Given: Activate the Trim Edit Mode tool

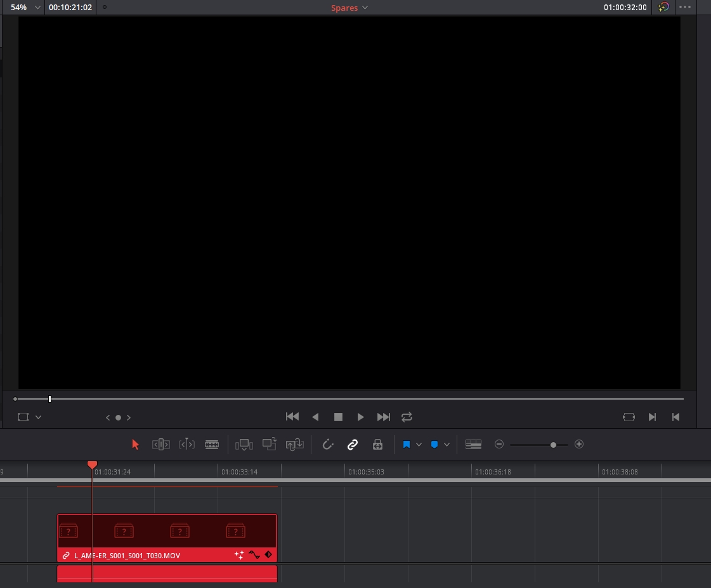Looking at the screenshot, I should (161, 445).
